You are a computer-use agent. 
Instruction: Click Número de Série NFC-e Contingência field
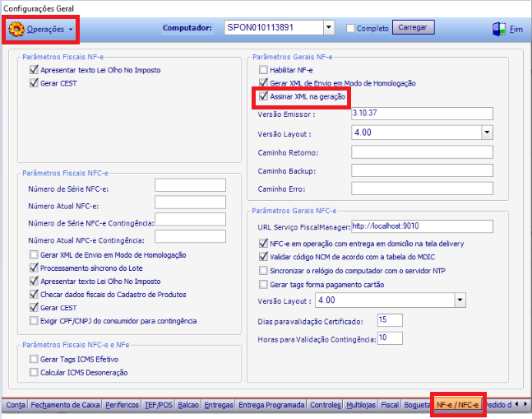point(190,219)
